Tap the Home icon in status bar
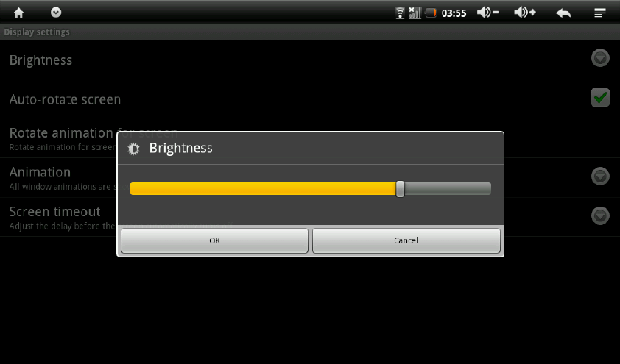 pos(18,13)
